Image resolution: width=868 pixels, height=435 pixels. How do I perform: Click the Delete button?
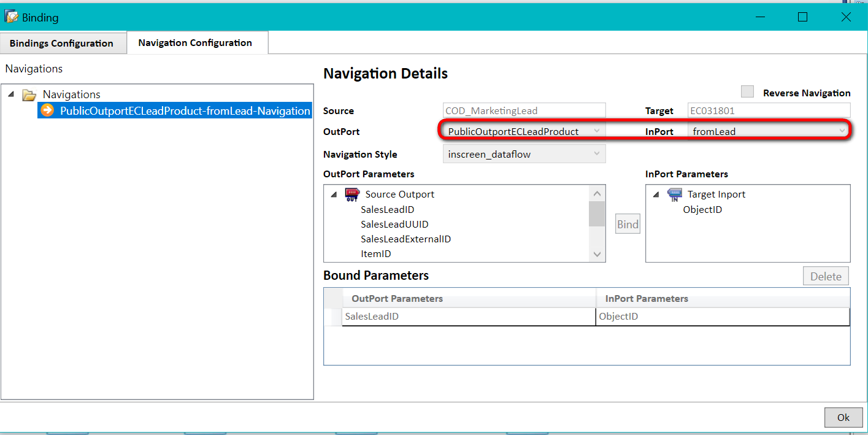[826, 276]
